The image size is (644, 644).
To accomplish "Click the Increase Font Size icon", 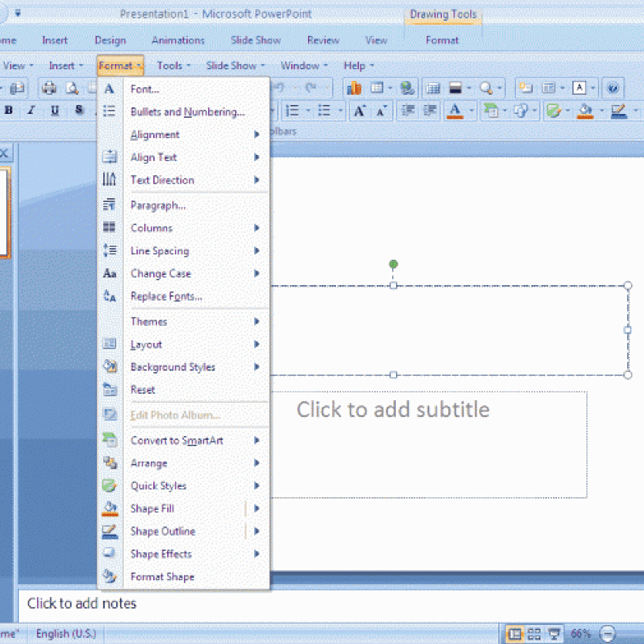I will pyautogui.click(x=359, y=111).
